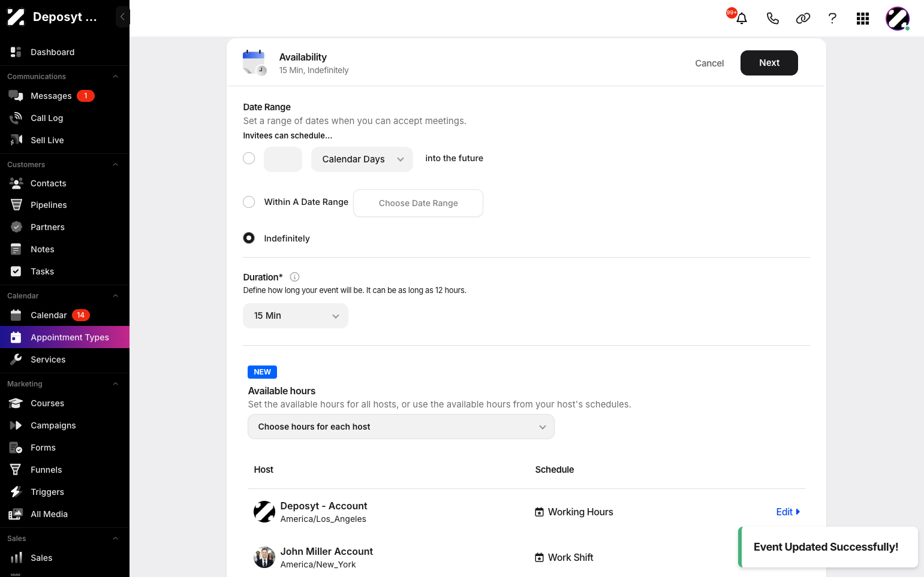This screenshot has height=577, width=924.
Task: Open Messages in the sidebar
Action: [x=65, y=96]
